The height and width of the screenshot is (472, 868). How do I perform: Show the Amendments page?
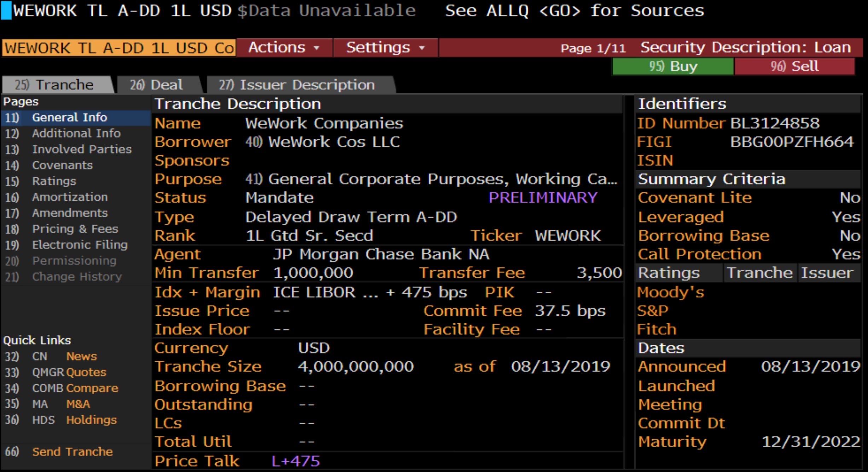[76, 213]
